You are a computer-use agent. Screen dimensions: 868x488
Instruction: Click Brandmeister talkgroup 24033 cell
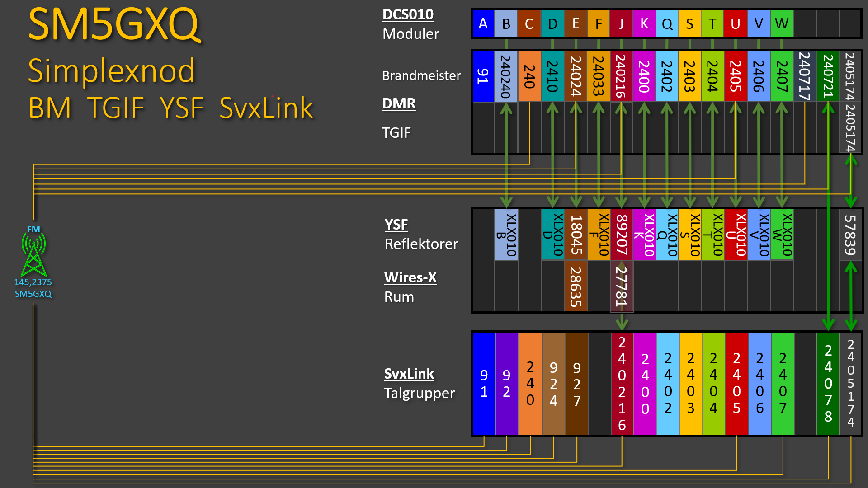point(598,76)
